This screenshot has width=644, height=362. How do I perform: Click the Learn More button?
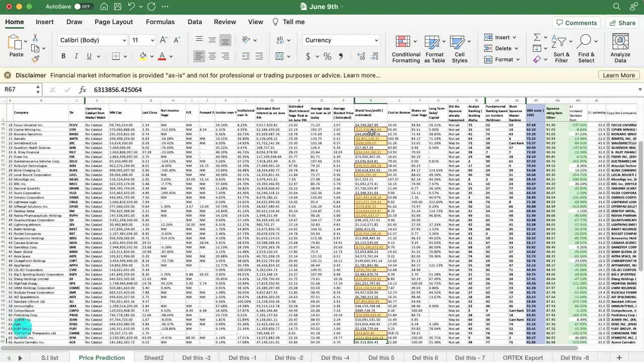(619, 75)
